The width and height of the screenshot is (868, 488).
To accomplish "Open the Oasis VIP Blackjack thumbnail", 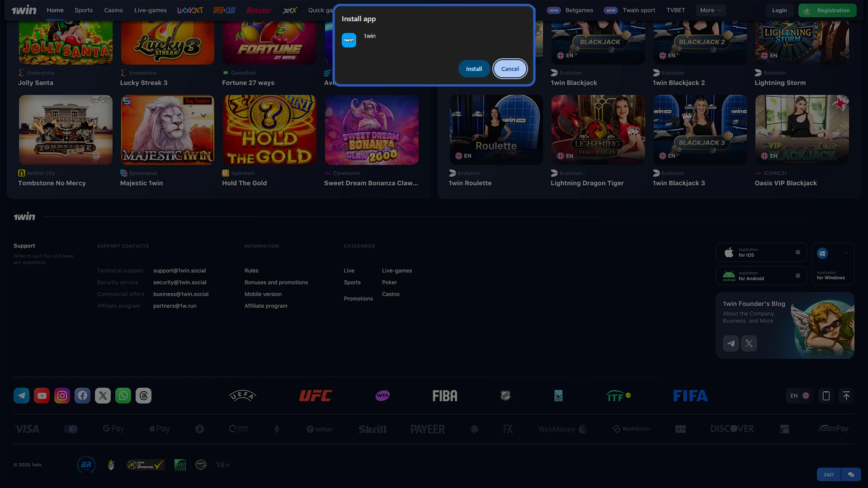I will (x=802, y=130).
